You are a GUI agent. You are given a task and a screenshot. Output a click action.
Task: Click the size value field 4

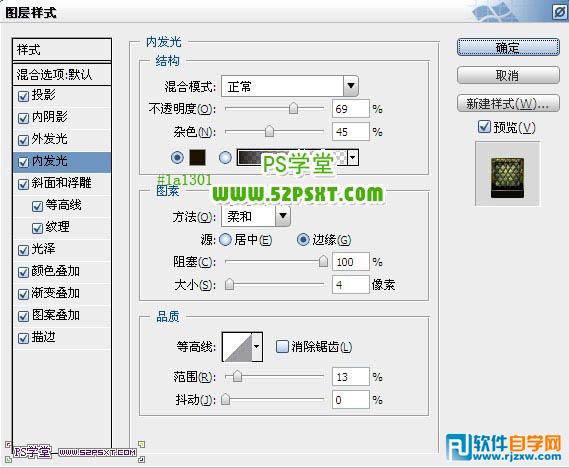(351, 284)
